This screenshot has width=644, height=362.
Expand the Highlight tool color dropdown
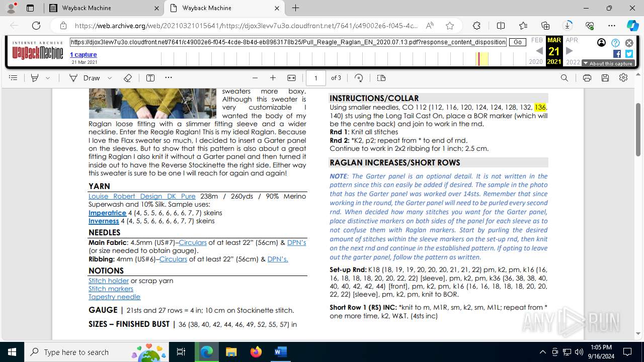coord(48,78)
